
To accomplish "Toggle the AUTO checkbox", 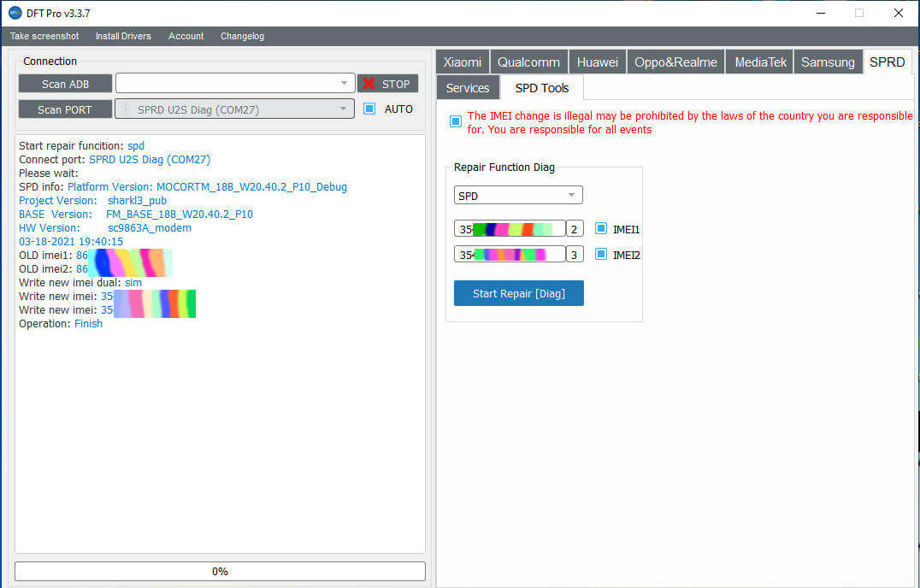I will pos(369,109).
